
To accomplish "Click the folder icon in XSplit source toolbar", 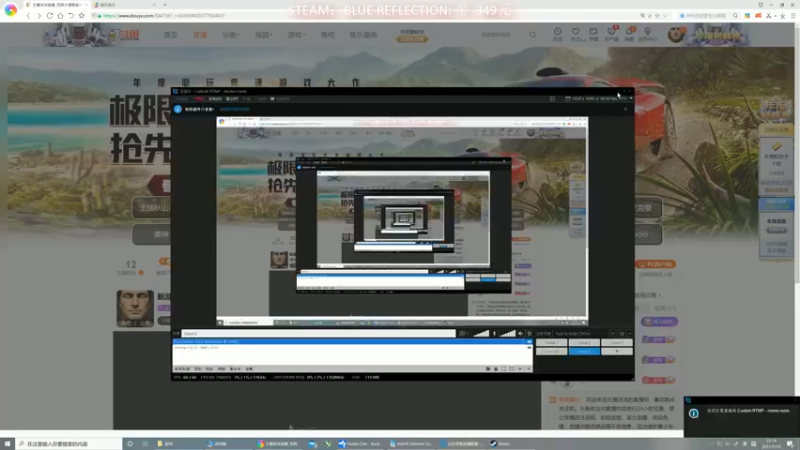I will click(488, 369).
